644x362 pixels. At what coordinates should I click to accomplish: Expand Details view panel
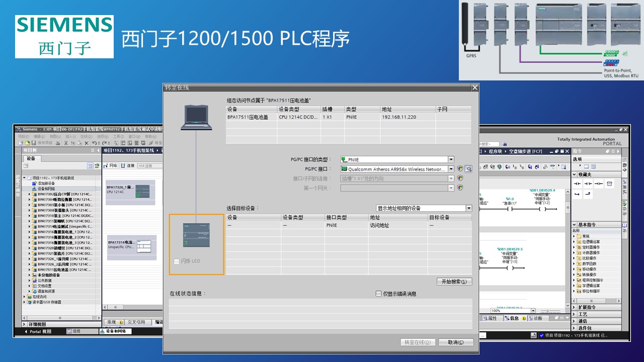(24, 324)
